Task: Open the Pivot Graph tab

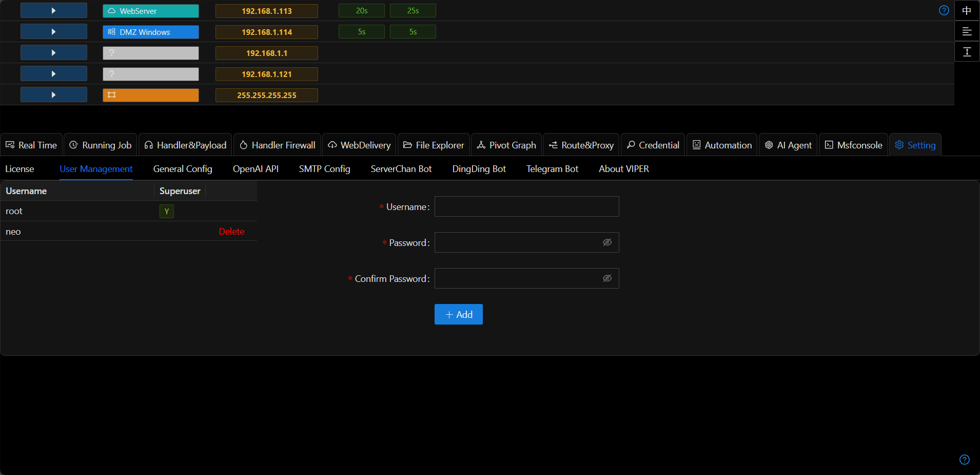Action: point(506,145)
